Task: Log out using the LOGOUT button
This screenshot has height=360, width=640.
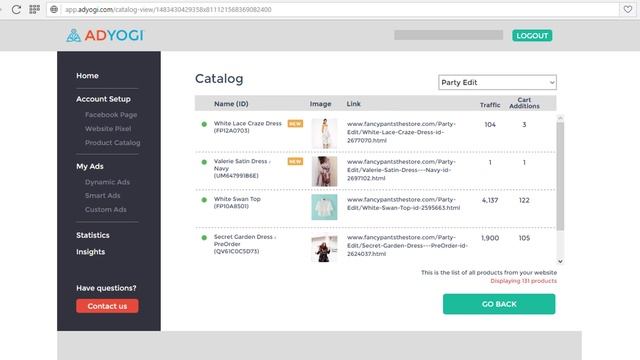Action: [x=532, y=36]
